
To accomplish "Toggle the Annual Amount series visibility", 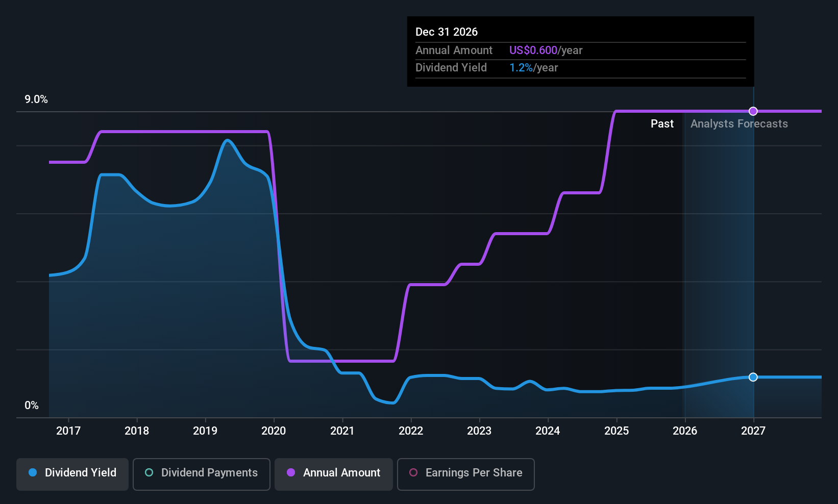I will (x=333, y=474).
